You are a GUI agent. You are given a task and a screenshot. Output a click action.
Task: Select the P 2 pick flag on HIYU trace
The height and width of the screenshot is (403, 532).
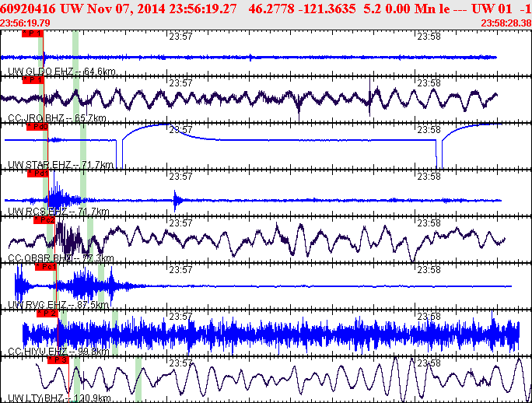[x=47, y=314]
